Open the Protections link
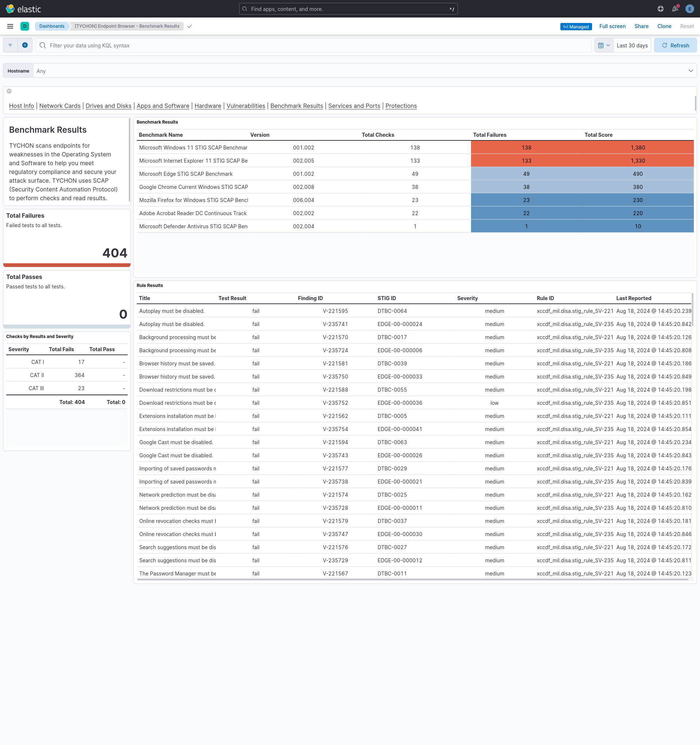This screenshot has height=745, width=700. click(401, 106)
